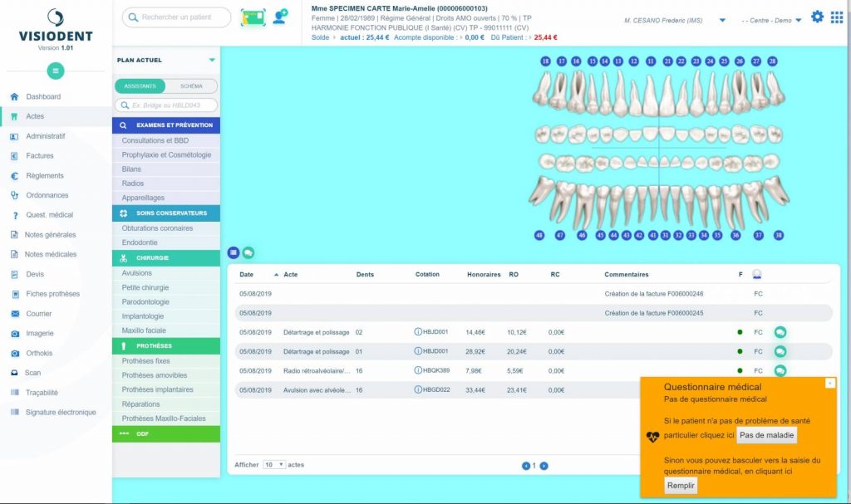This screenshot has height=504, width=851.
Task: Click the info icon beside HBGD022
Action: tap(418, 390)
